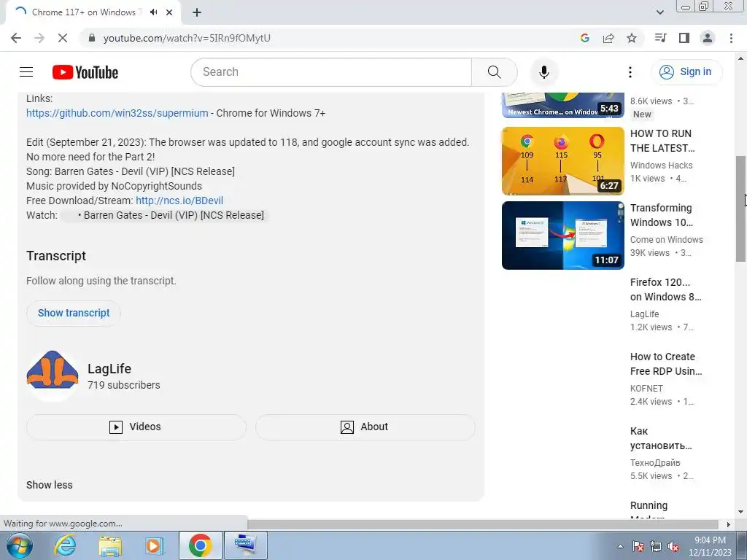This screenshot has height=560, width=747.
Task: Launch Internet Explorer from the taskbar
Action: click(x=65, y=545)
